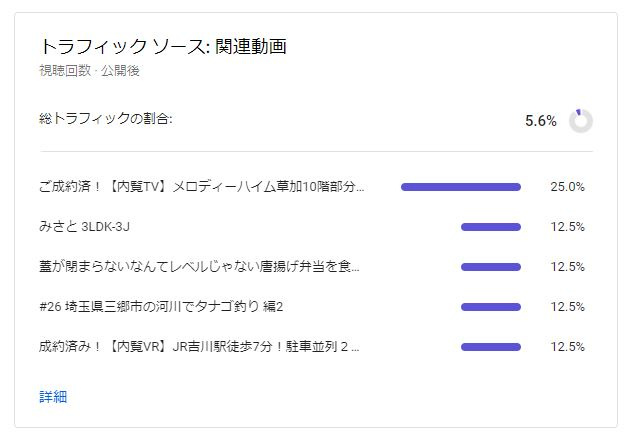Click the bar for みさと 3LDK-3J
The width and height of the screenshot is (629, 443).
point(491,227)
